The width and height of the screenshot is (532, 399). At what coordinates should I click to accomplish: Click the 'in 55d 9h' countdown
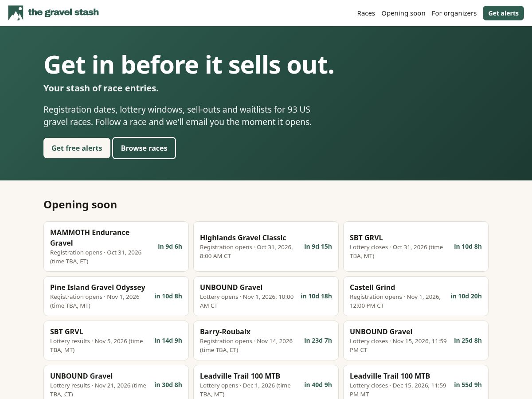tap(468, 385)
